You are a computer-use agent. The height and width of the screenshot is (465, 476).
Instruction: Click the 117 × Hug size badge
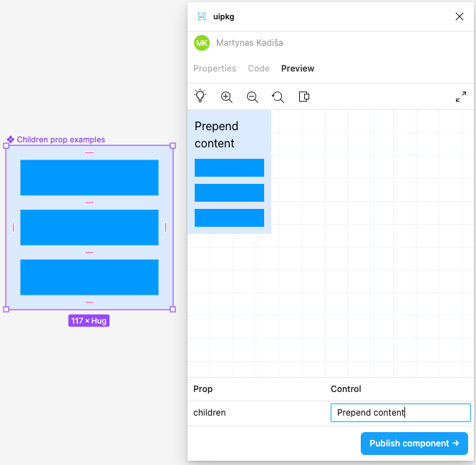[89, 321]
